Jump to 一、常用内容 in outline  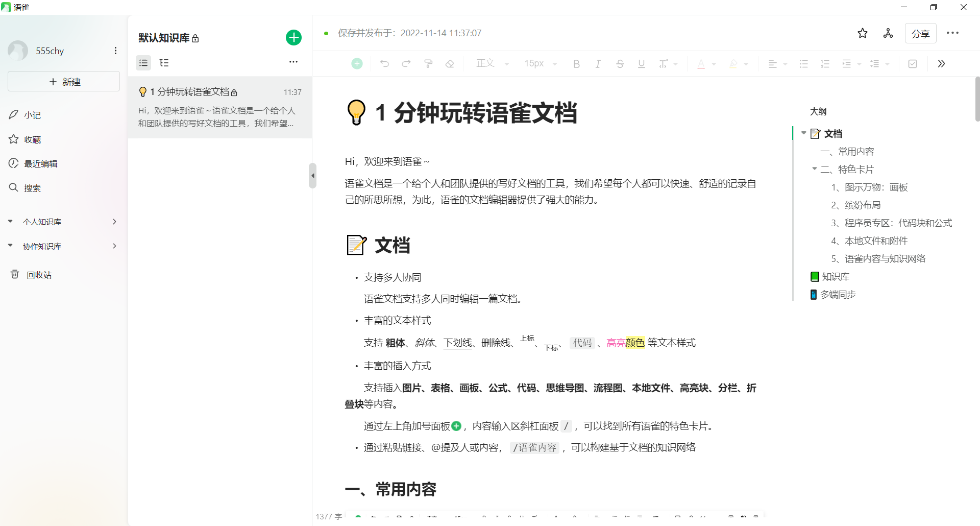[847, 152]
